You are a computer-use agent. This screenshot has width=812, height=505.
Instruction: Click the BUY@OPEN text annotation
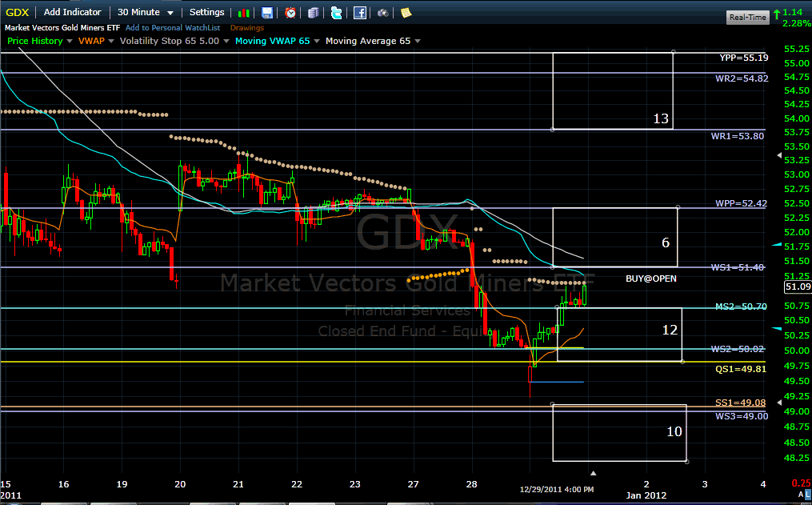pos(651,279)
